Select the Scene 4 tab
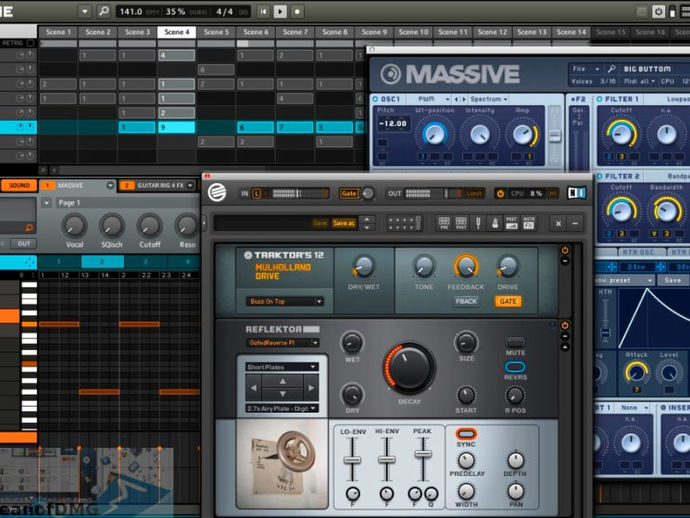 177,32
